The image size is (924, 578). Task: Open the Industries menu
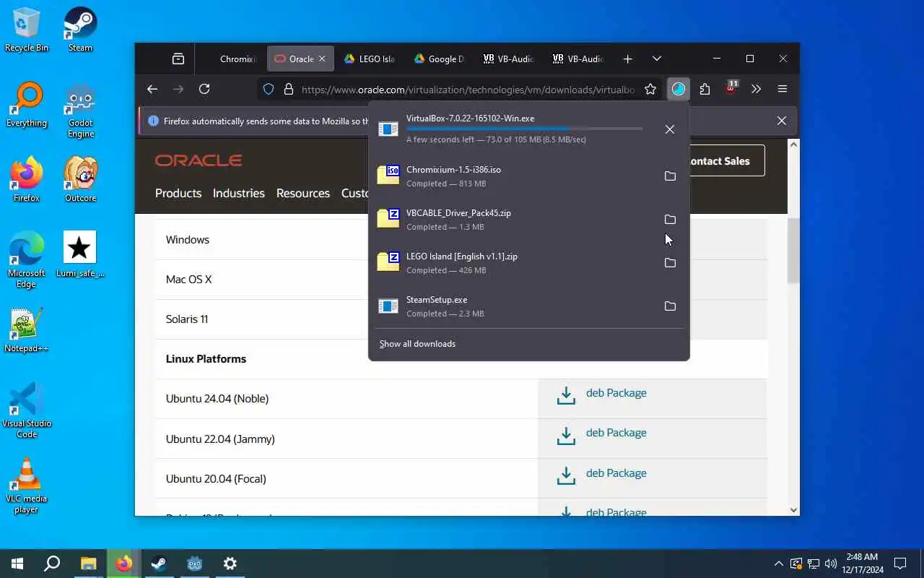point(238,194)
